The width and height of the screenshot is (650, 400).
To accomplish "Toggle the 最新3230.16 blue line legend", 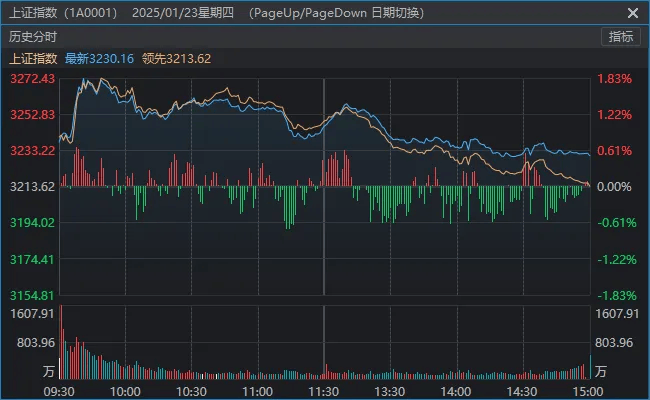I will click(x=100, y=59).
